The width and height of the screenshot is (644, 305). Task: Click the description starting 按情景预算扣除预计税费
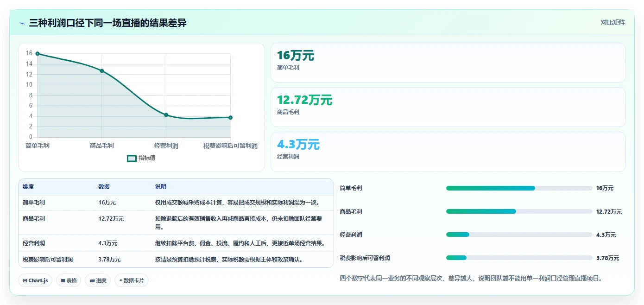pyautogui.click(x=229, y=260)
